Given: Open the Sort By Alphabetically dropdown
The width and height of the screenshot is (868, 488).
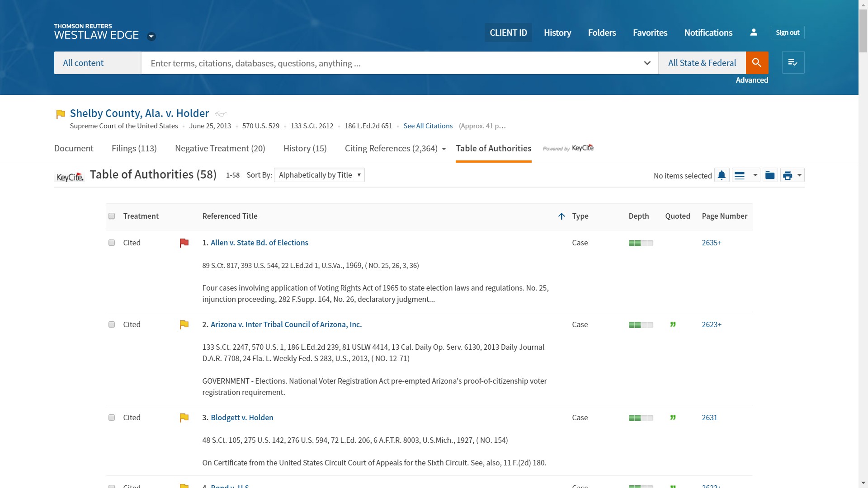Looking at the screenshot, I should 319,175.
